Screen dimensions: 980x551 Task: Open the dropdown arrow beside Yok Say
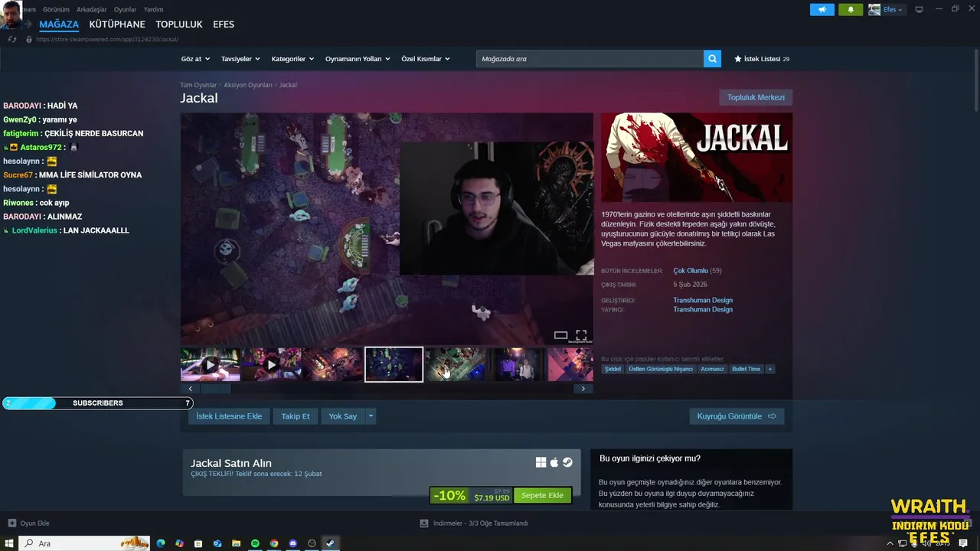tap(371, 416)
